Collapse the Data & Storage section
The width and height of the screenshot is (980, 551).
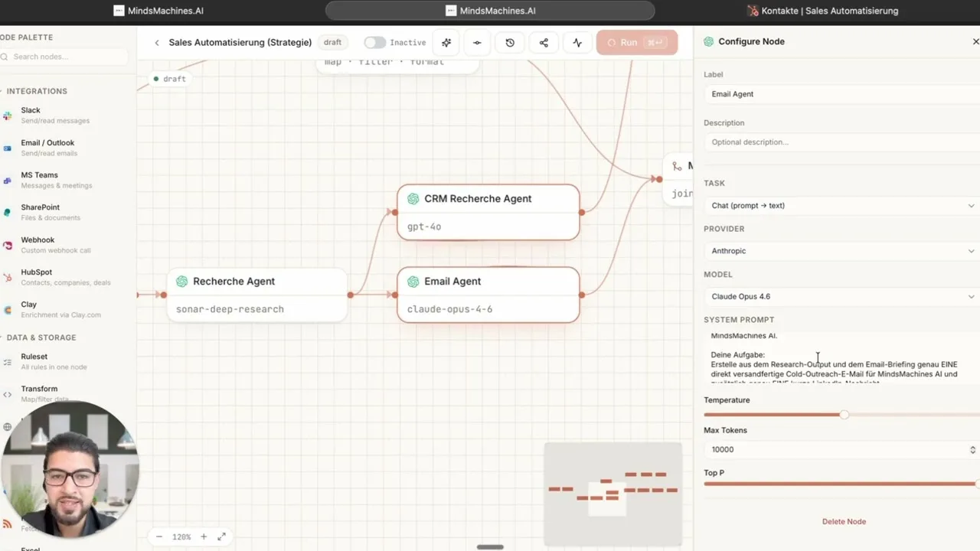pyautogui.click(x=40, y=337)
